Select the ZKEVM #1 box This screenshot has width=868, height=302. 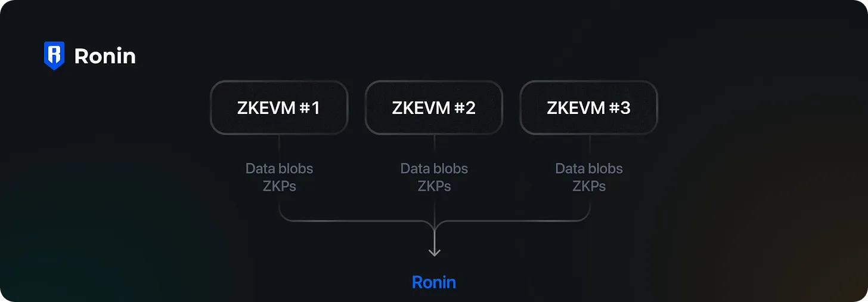279,107
